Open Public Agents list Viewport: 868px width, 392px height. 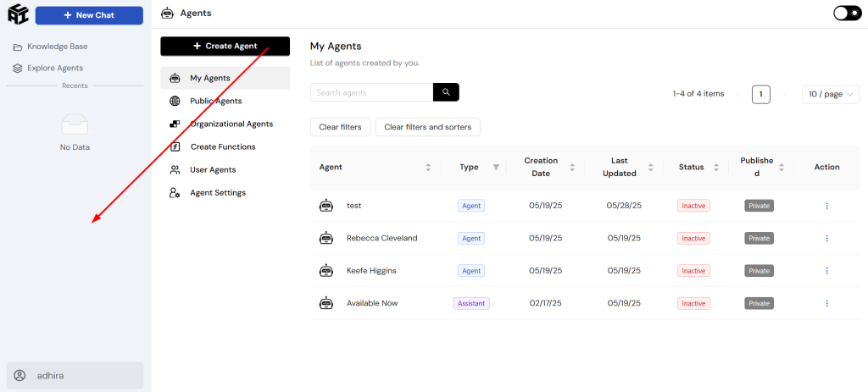point(225,102)
